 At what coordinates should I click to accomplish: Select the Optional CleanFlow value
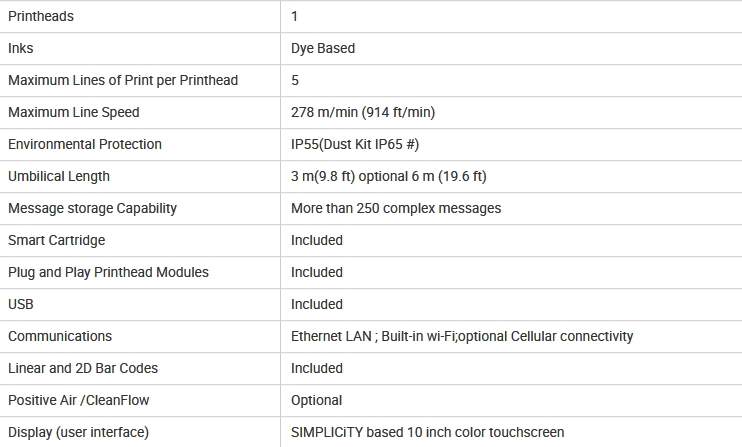point(316,400)
